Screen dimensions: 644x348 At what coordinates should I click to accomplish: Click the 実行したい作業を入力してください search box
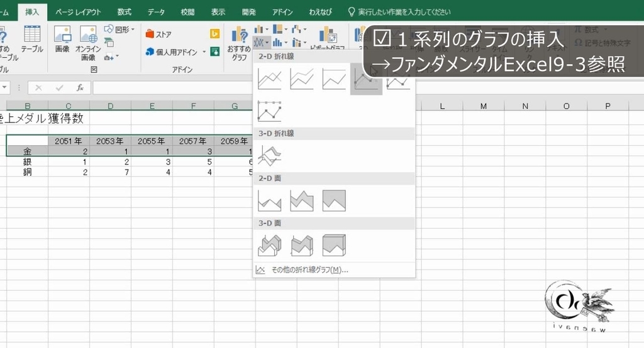click(x=399, y=12)
